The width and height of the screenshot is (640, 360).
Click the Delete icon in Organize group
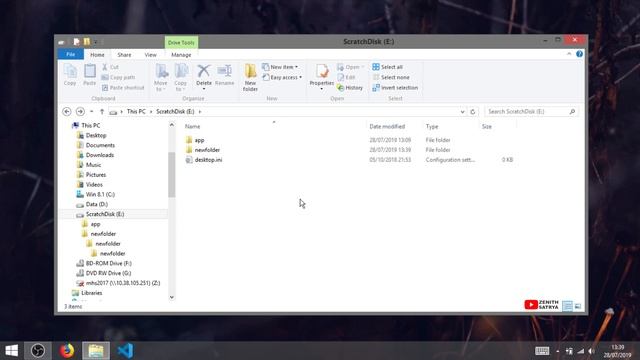click(204, 76)
